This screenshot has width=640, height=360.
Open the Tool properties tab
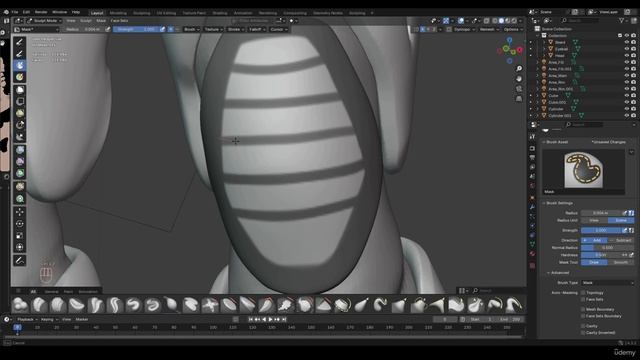(x=532, y=137)
